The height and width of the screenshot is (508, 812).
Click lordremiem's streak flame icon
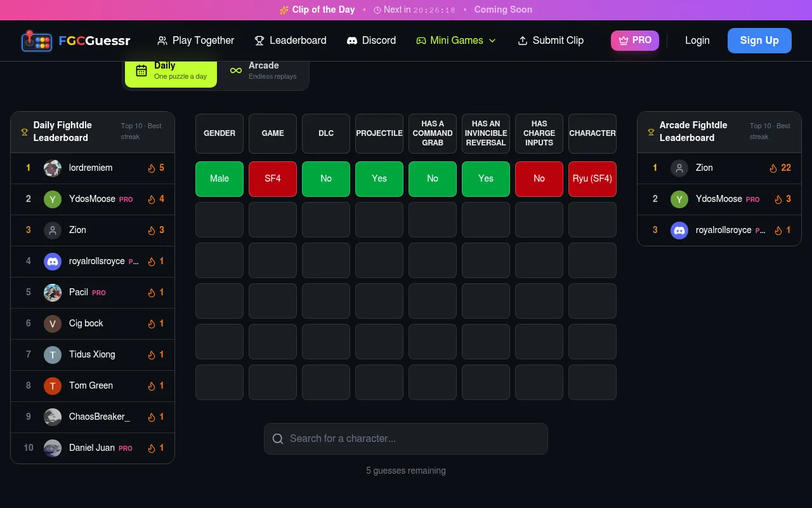[x=152, y=168]
